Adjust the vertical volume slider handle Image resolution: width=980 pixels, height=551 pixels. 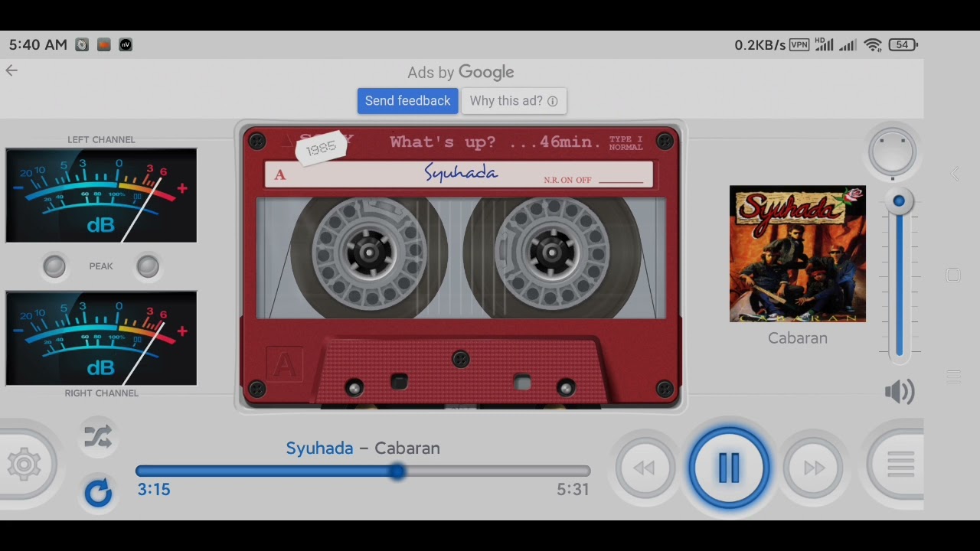[x=899, y=201]
